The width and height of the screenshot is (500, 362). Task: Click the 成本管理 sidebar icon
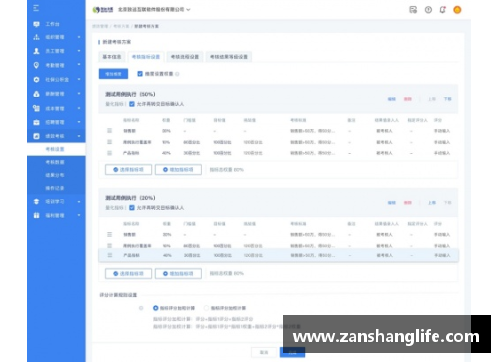[36, 108]
